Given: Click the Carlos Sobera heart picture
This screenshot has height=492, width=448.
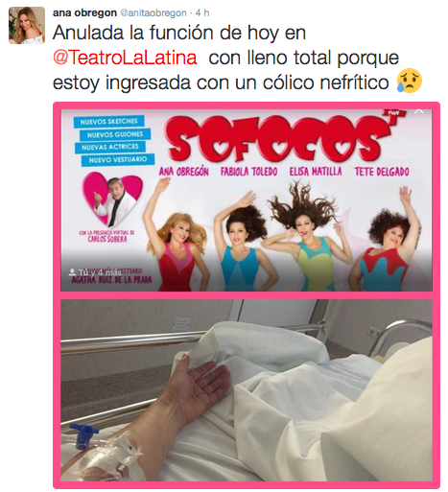Looking at the screenshot, I should 112,199.
